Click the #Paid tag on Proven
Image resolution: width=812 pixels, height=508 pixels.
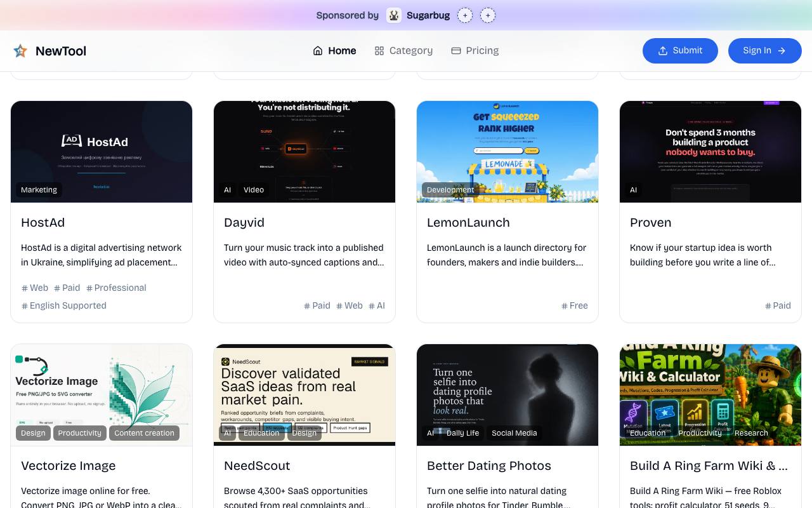pos(778,305)
